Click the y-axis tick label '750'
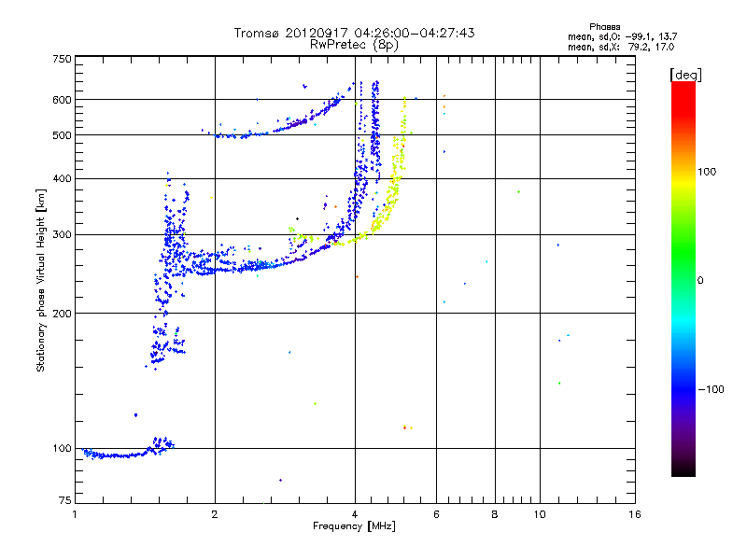The width and height of the screenshot is (747, 560). click(63, 59)
